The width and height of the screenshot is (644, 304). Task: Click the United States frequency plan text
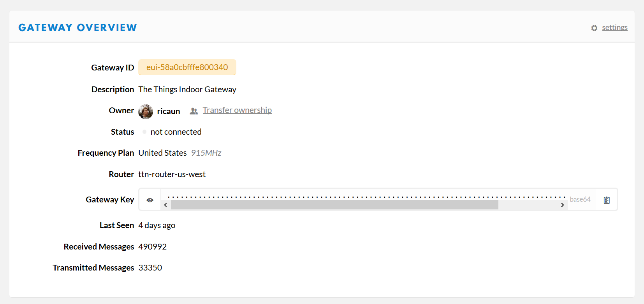163,153
